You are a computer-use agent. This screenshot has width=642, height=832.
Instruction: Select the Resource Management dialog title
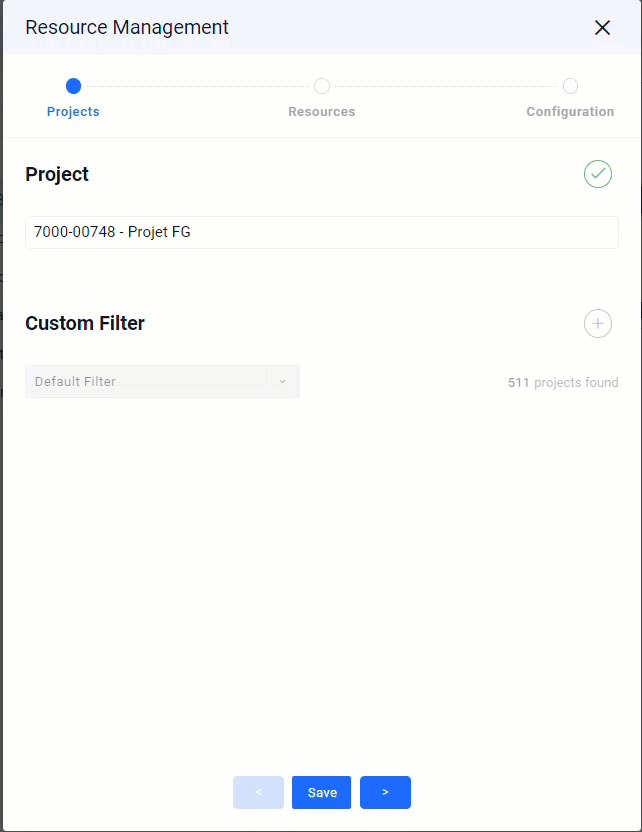(x=127, y=27)
